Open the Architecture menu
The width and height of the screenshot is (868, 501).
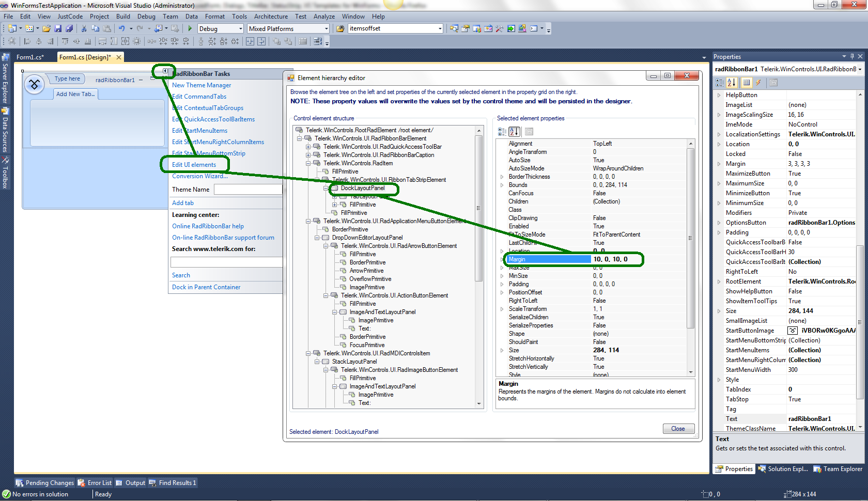point(271,17)
